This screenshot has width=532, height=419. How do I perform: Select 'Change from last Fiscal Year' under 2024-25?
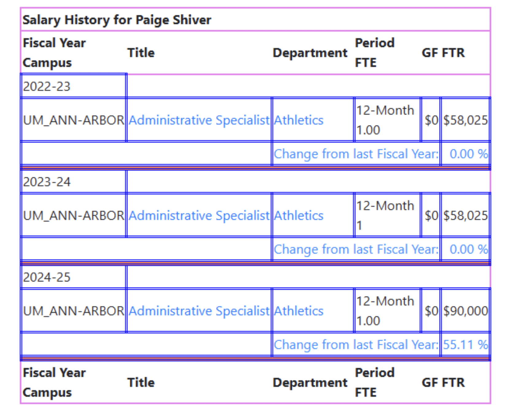(356, 345)
